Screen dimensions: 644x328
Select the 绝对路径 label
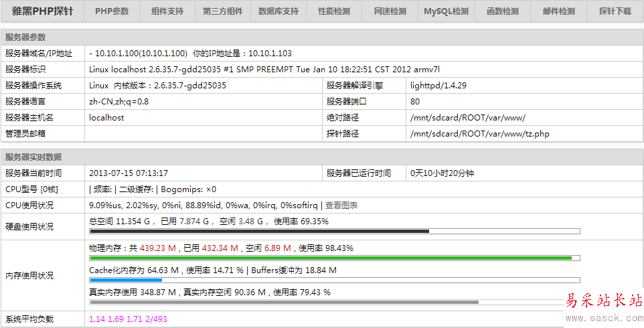coord(343,118)
